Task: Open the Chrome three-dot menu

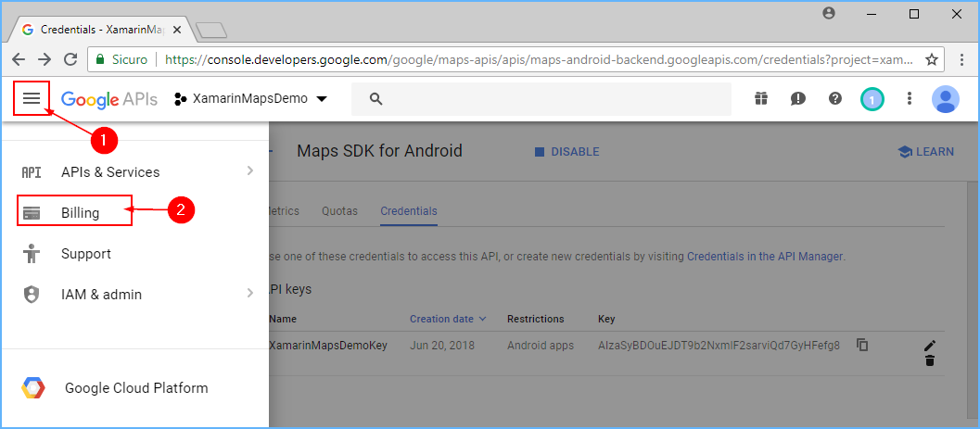Action: click(962, 60)
